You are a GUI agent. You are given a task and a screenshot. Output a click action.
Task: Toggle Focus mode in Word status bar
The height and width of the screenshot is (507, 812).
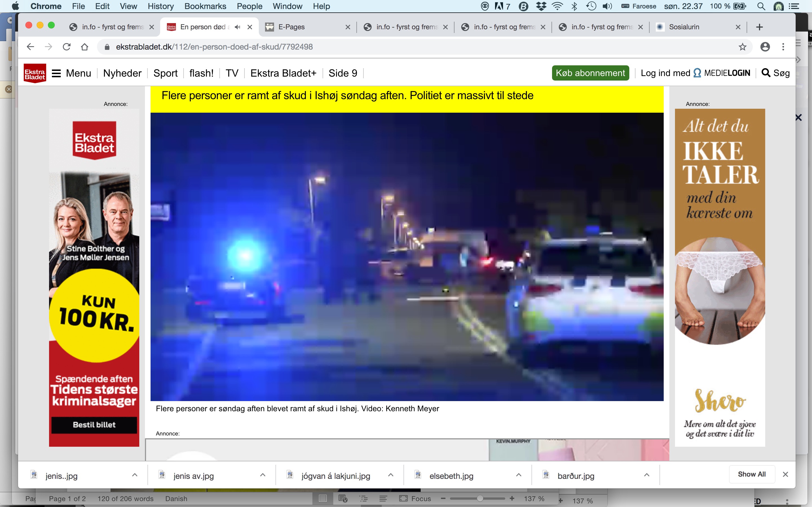pyautogui.click(x=415, y=499)
